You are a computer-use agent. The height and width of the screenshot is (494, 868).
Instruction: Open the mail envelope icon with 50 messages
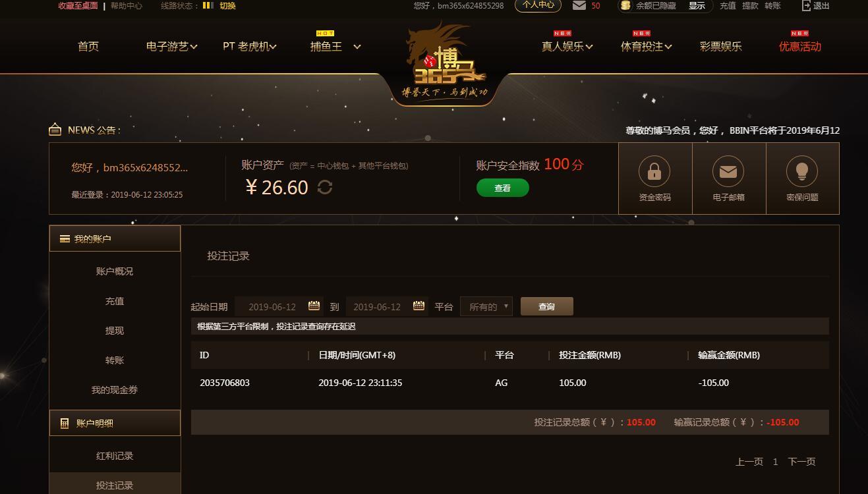pos(579,5)
